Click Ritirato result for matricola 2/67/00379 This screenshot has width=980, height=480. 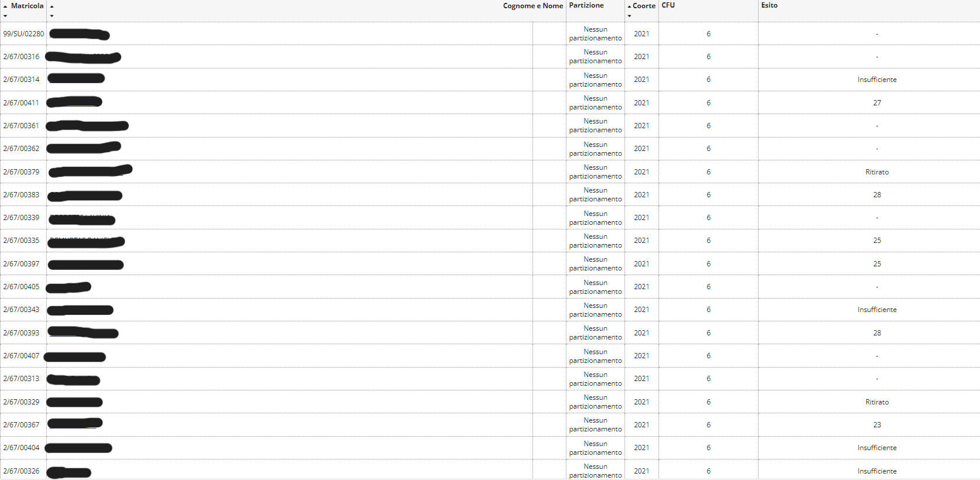877,172
